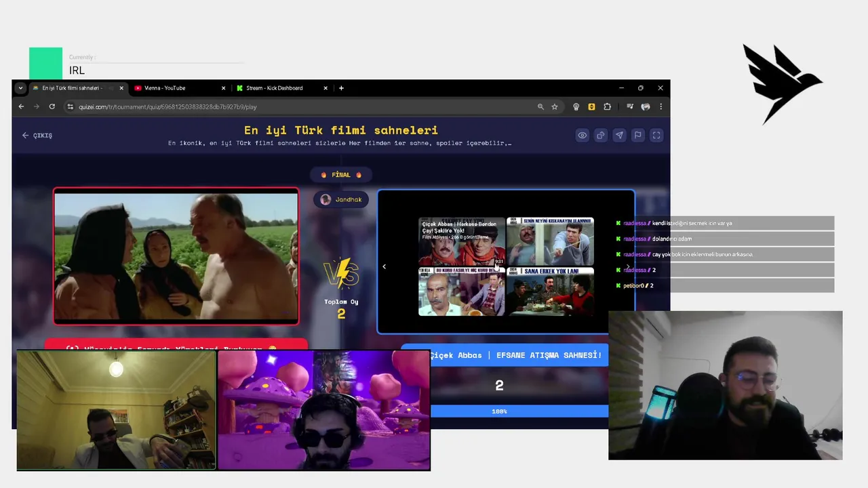This screenshot has width=868, height=488.
Task: Select the left video with the shirtless man in the field
Action: click(176, 256)
